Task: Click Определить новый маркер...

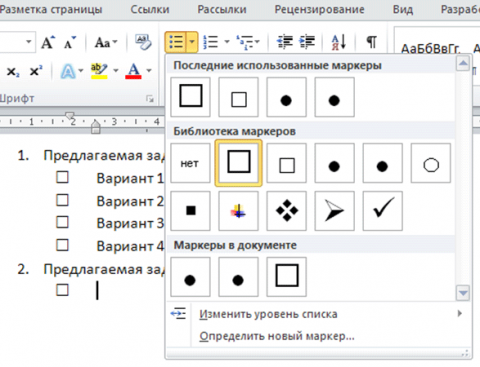Action: tap(277, 336)
